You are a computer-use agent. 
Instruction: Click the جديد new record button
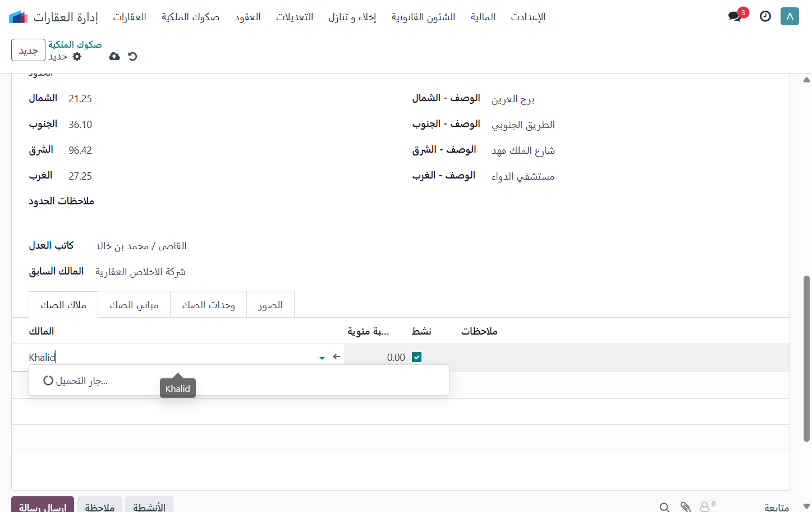[x=28, y=50]
